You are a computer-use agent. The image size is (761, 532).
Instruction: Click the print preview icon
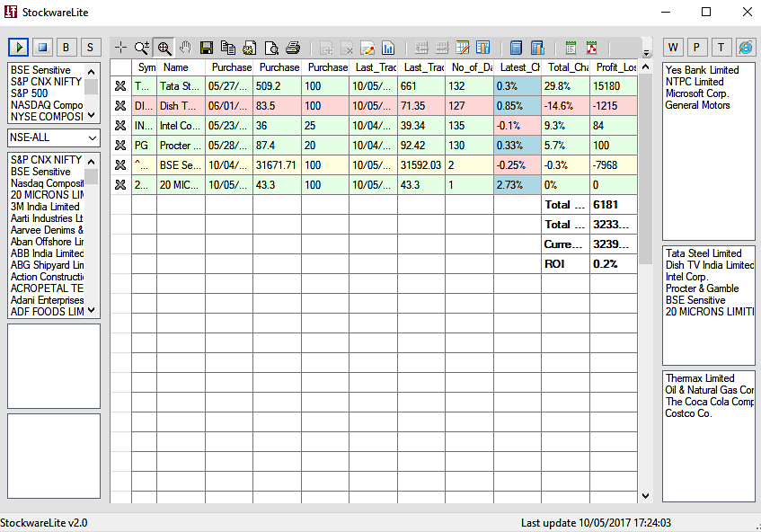click(x=271, y=48)
